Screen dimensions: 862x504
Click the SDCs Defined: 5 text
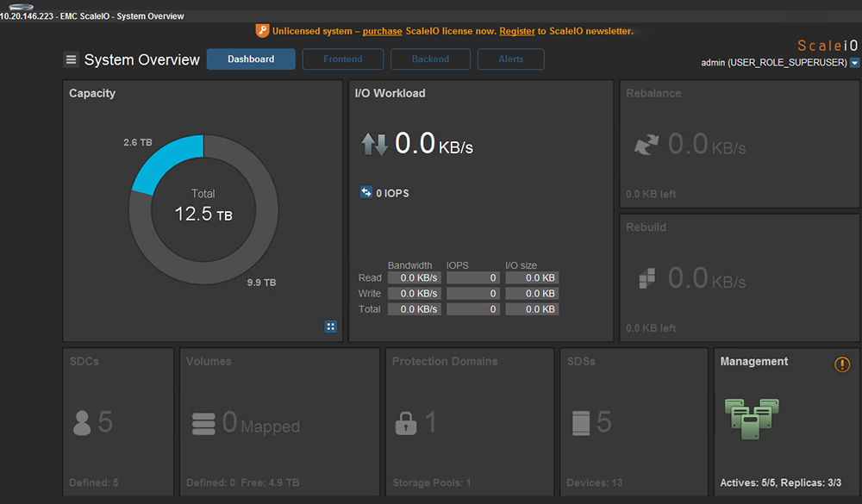[93, 482]
